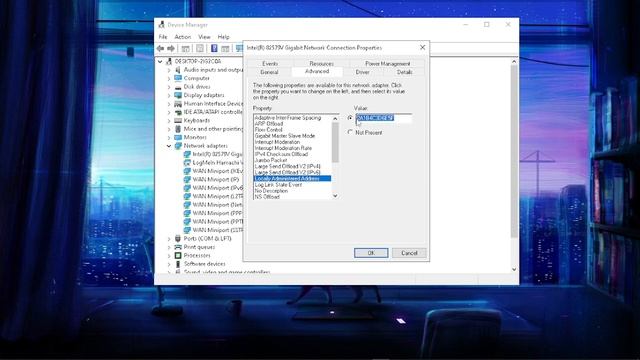Select Jumbo Packet property
This screenshot has width=640, height=360.
271,160
